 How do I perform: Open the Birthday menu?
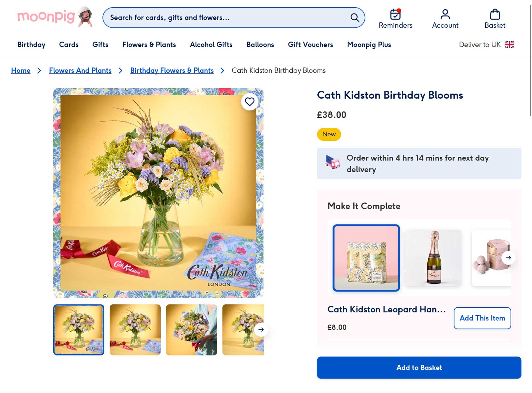(32, 44)
